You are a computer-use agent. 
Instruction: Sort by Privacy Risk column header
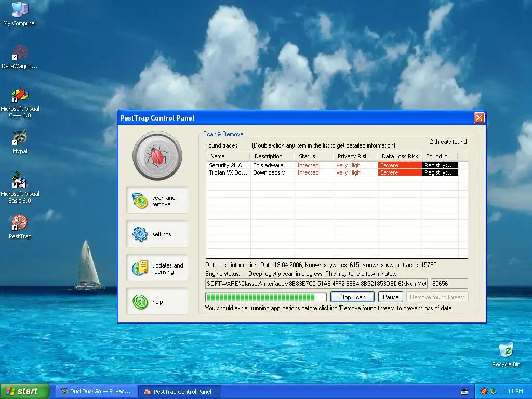point(355,156)
